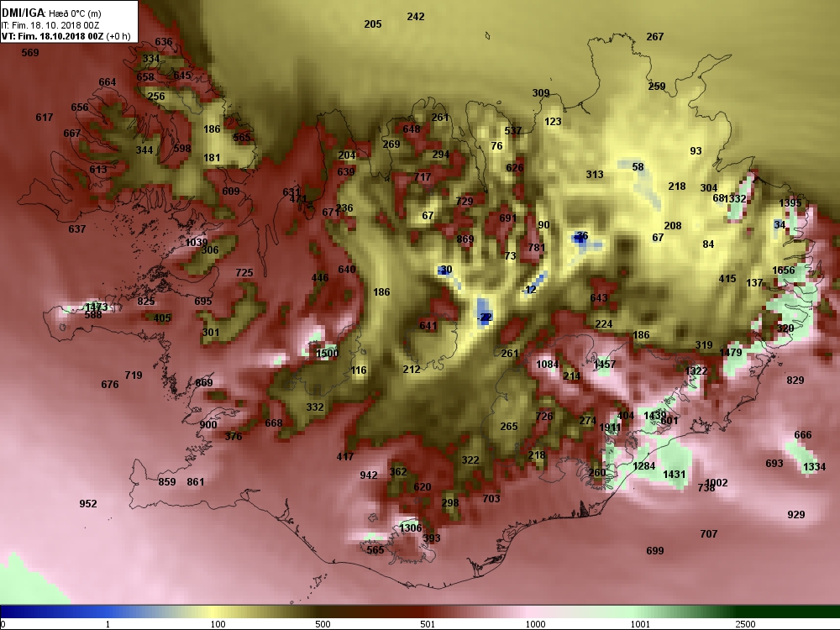
Task: Click the value 415
Action: 727,279
